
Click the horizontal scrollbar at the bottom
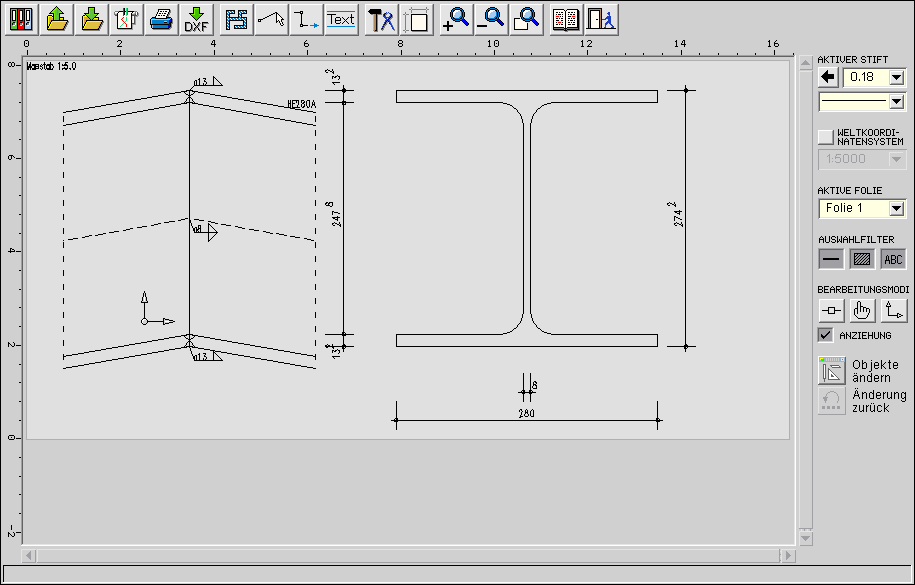pyautogui.click(x=400, y=554)
